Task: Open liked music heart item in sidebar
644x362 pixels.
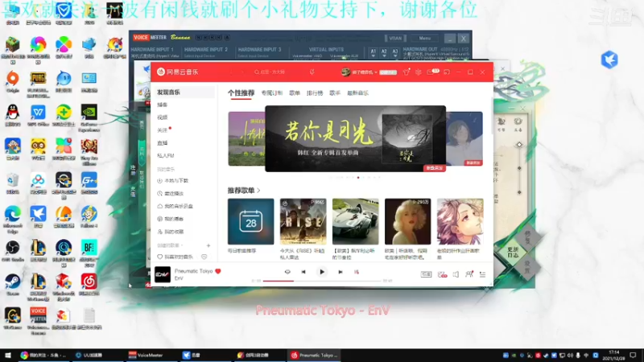Action: point(175,257)
